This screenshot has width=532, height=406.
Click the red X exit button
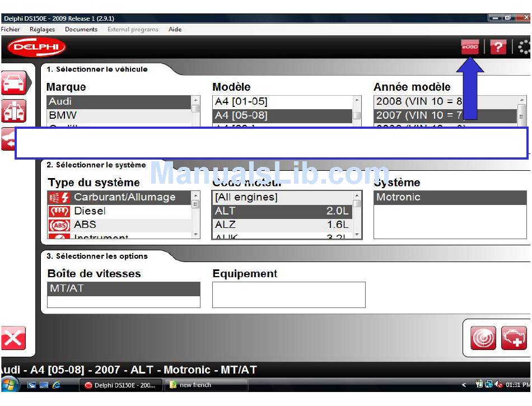click(x=13, y=338)
